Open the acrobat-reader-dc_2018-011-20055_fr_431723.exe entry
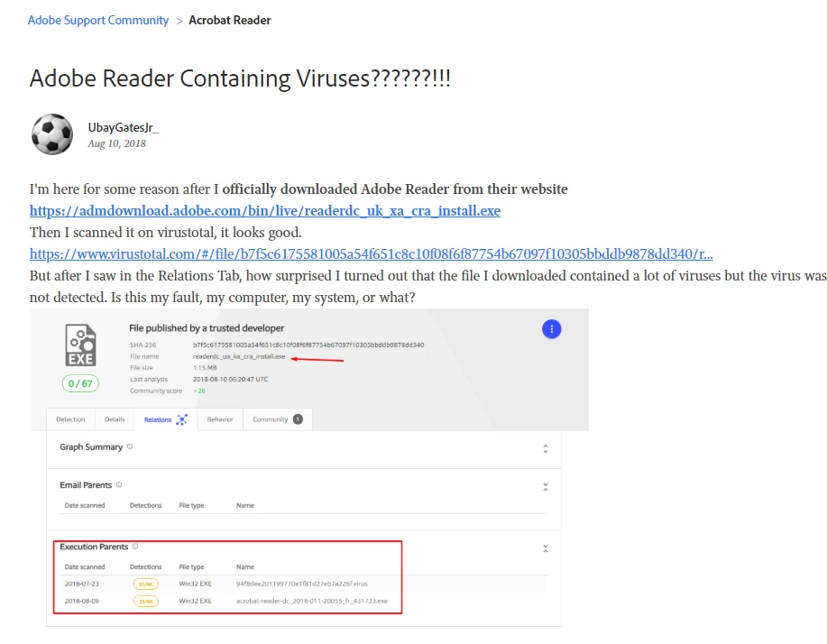The width and height of the screenshot is (827, 644). click(x=312, y=601)
